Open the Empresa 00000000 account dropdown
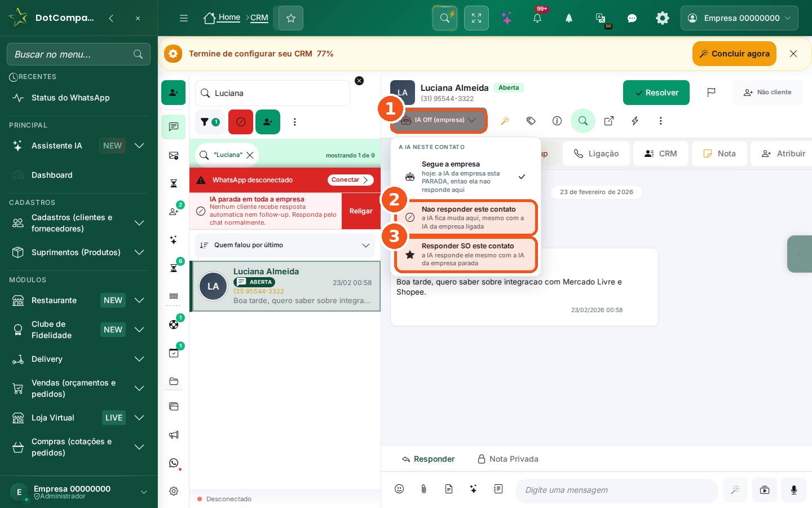The height and width of the screenshot is (508, 812). pyautogui.click(x=739, y=18)
